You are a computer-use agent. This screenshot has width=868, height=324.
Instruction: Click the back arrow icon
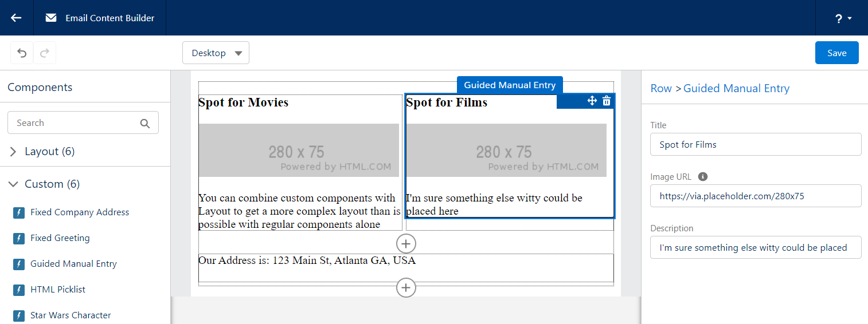(16, 18)
